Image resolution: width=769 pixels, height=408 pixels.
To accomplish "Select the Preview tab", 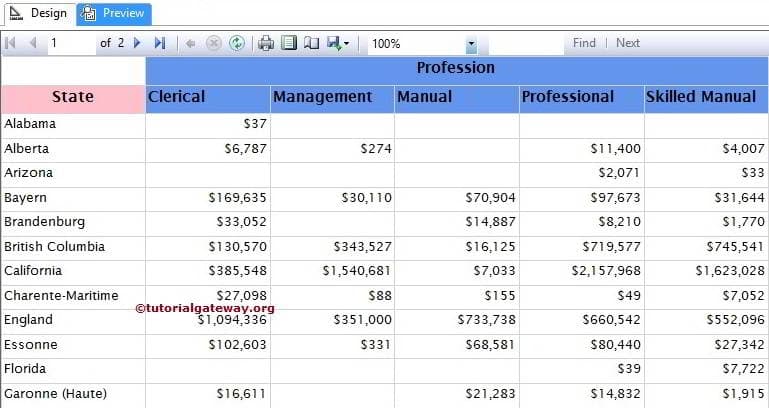I will point(114,13).
